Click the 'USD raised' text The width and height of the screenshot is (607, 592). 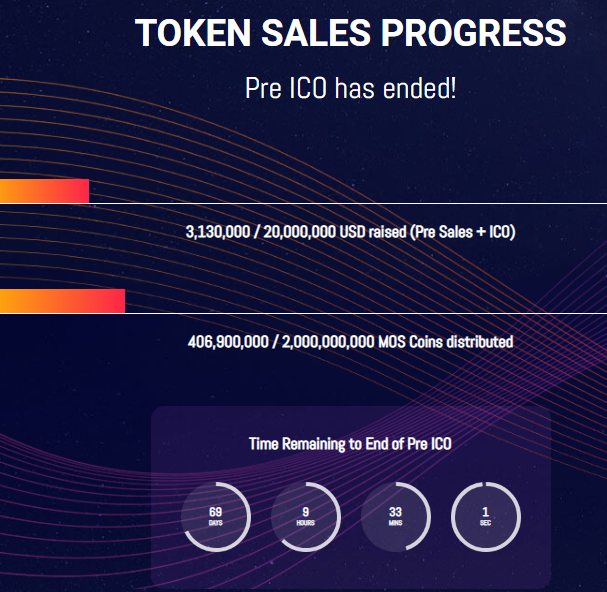(366, 231)
